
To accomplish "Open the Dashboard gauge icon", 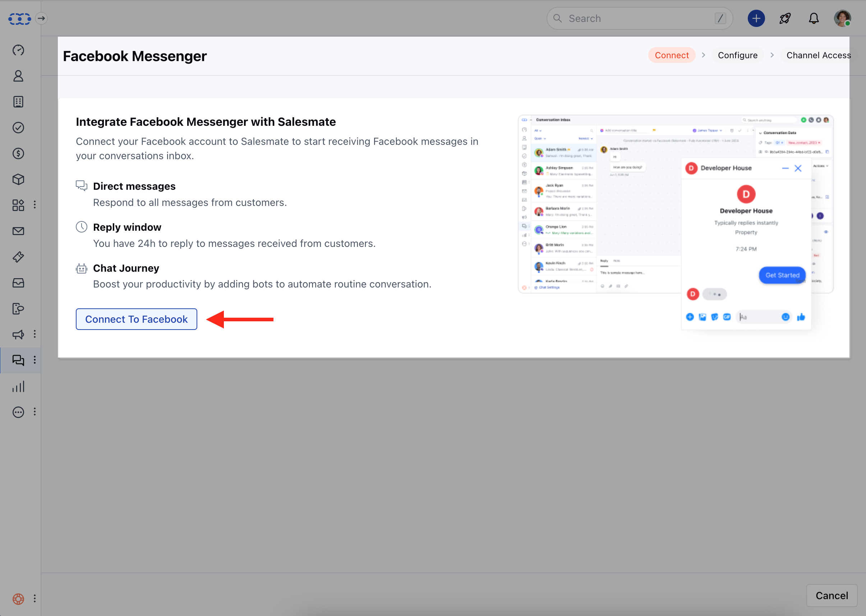I will 18,50.
